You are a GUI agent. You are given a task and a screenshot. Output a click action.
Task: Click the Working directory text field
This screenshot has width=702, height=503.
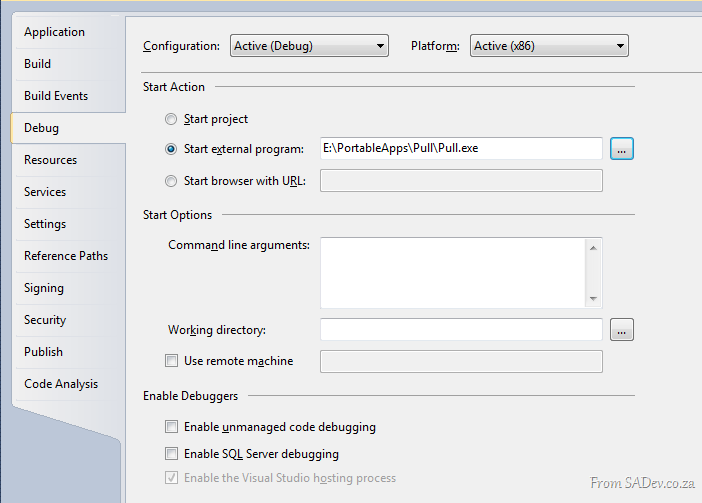click(461, 329)
